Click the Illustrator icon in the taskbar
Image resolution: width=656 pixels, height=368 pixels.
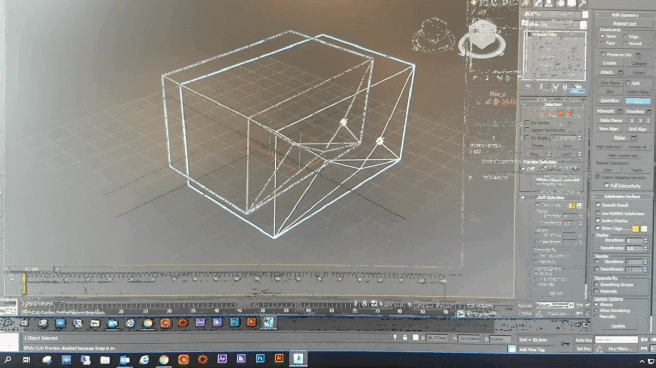click(279, 359)
